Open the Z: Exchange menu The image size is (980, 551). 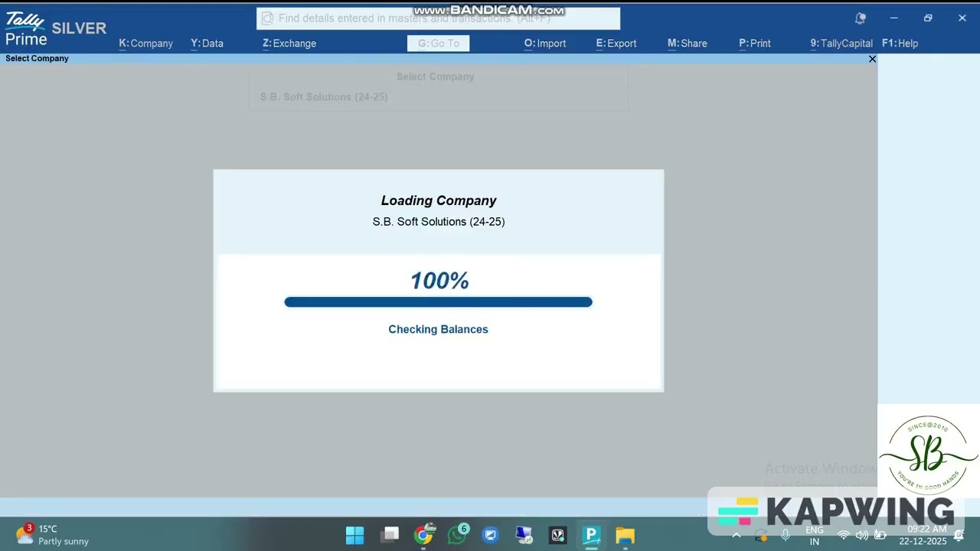[289, 44]
